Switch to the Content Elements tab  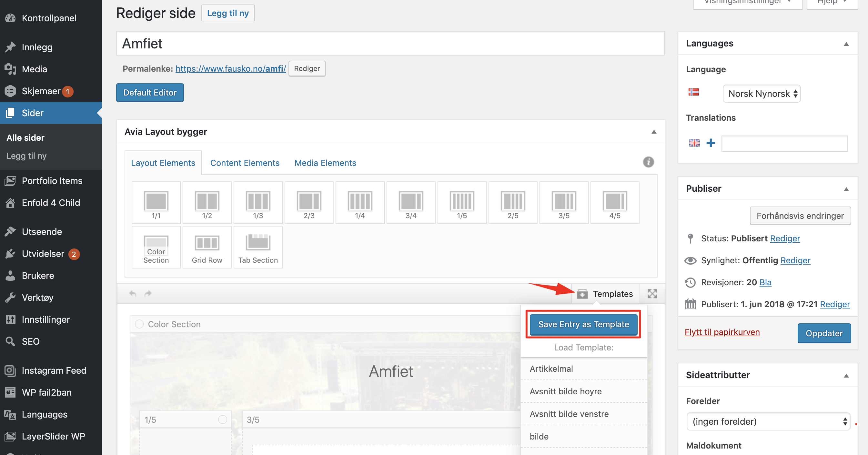coord(245,163)
